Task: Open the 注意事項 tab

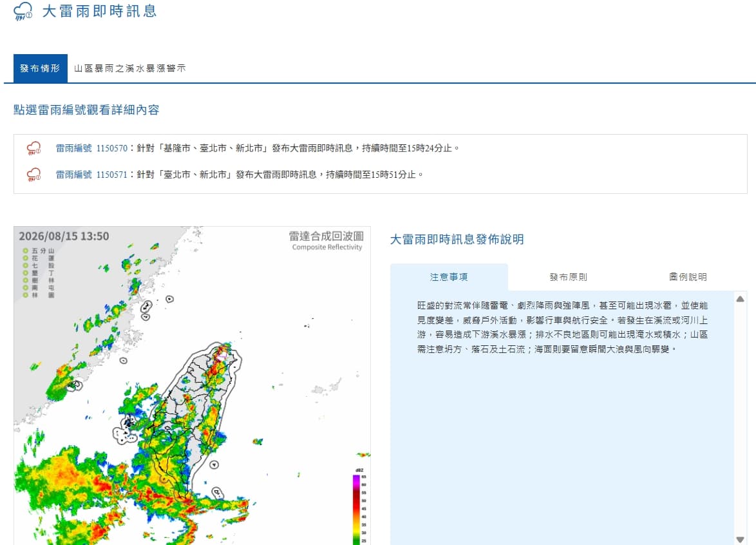Action: [449, 277]
